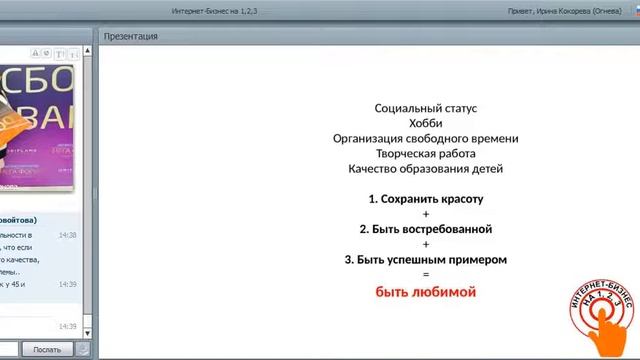Click the slide line Социальный статус
640x360 pixels.
(x=426, y=108)
